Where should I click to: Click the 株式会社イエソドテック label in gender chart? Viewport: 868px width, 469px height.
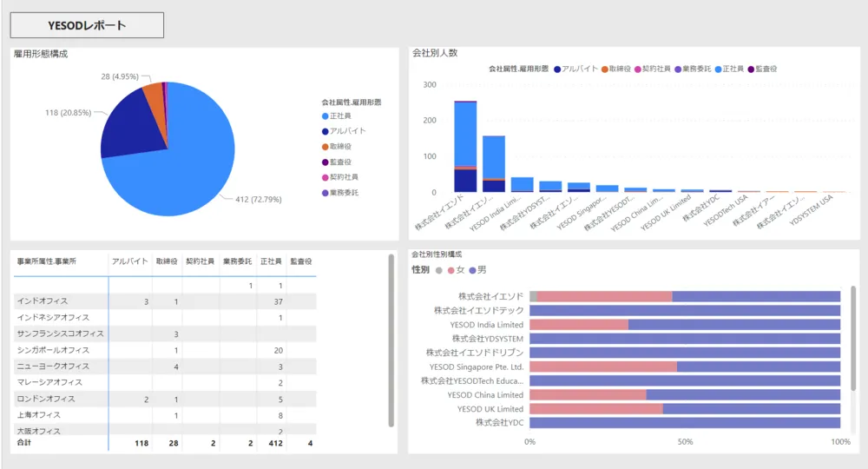479,311
